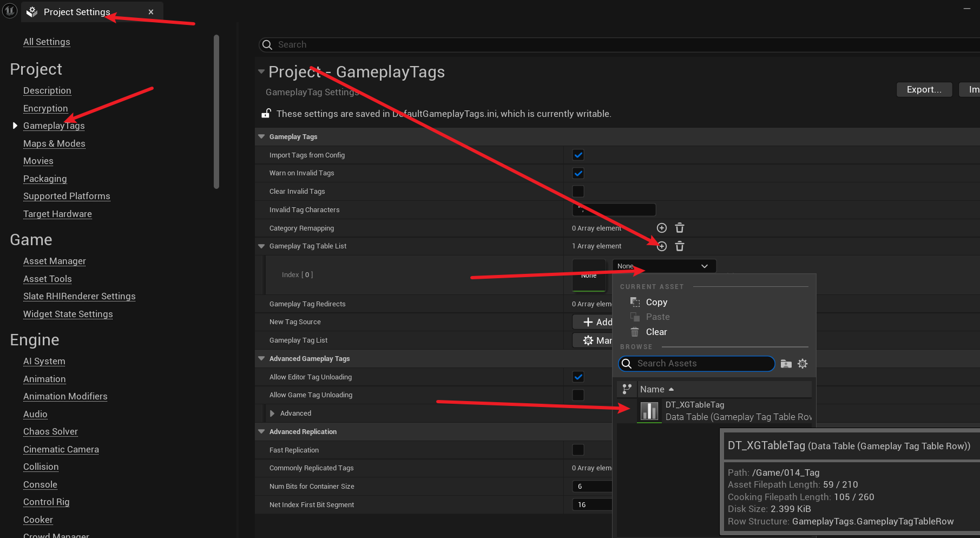Open Supported Platforms settings

pos(67,196)
